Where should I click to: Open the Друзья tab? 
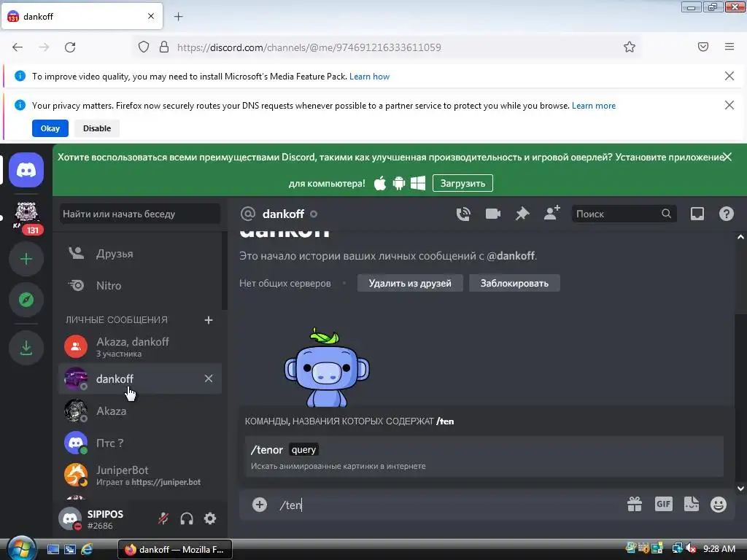coord(140,254)
